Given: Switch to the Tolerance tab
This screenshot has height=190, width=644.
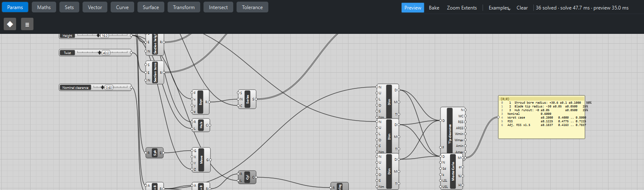Looking at the screenshot, I should (252, 7).
